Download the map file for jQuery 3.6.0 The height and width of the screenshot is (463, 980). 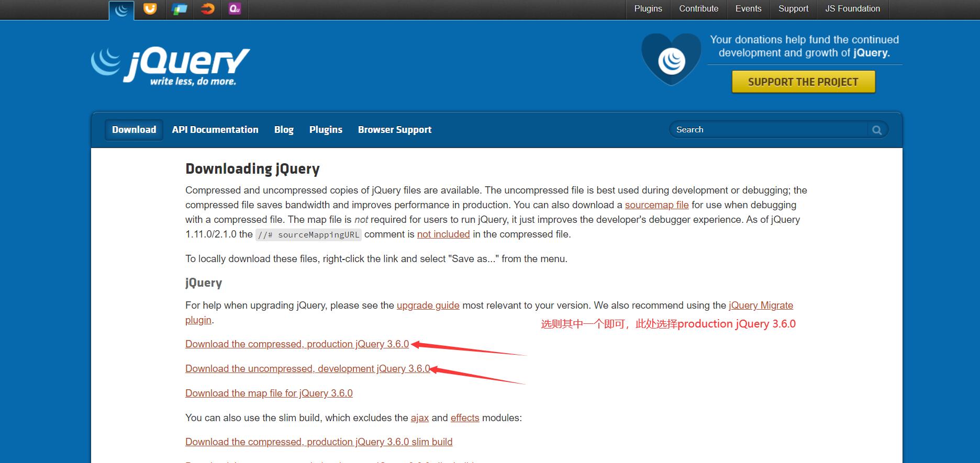coord(269,393)
